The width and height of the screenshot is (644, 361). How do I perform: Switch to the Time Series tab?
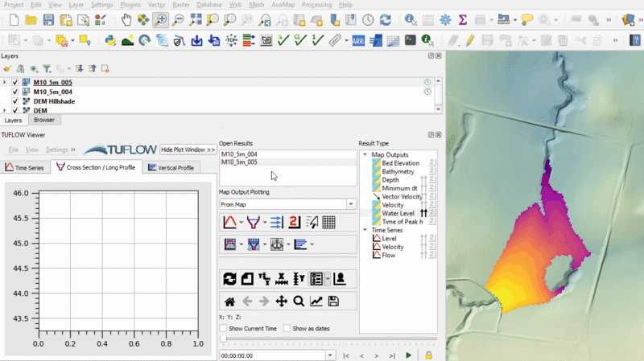coord(25,167)
